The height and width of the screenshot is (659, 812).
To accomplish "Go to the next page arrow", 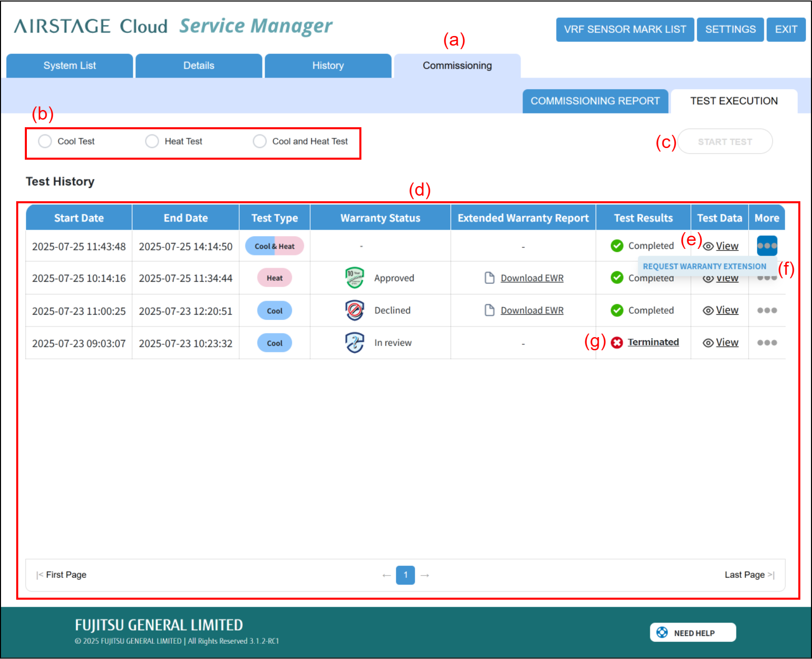I will (425, 575).
